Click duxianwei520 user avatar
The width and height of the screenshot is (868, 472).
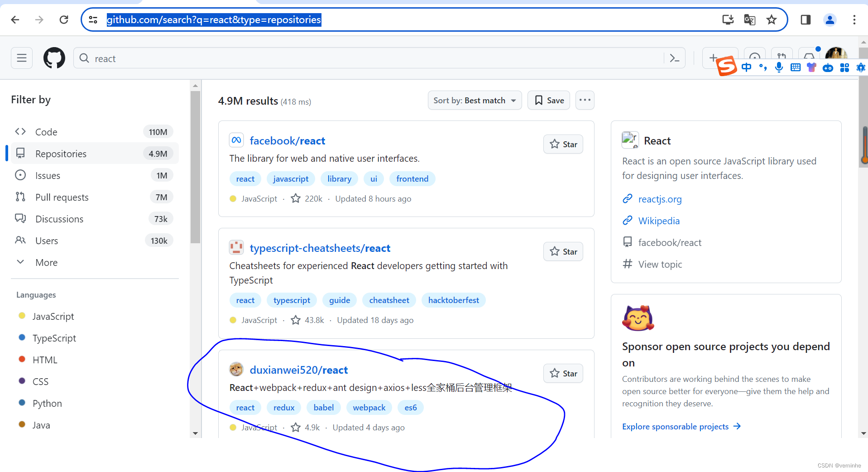pos(236,370)
